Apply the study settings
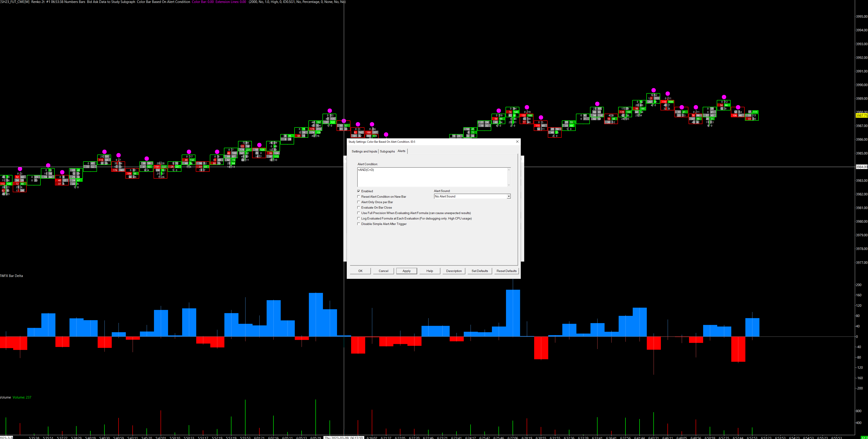The width and height of the screenshot is (868, 439). pyautogui.click(x=406, y=271)
